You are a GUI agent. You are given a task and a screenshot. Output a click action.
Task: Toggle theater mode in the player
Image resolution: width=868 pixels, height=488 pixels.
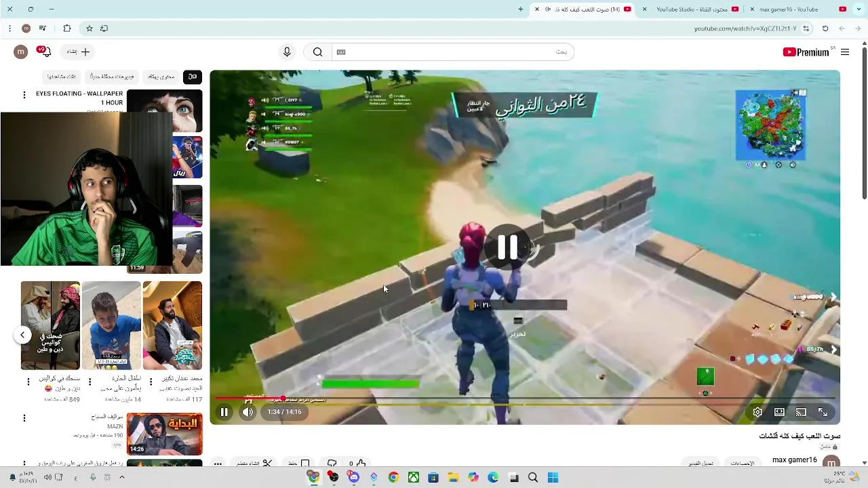(779, 412)
